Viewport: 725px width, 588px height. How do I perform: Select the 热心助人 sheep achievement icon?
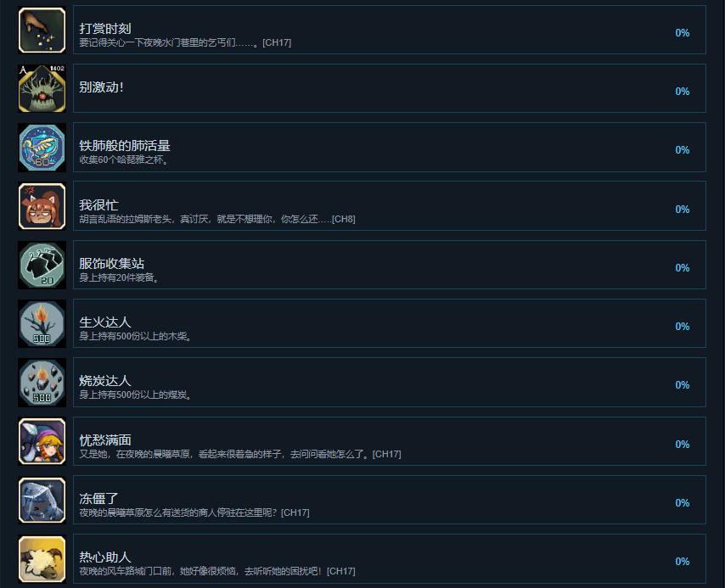tap(42, 559)
